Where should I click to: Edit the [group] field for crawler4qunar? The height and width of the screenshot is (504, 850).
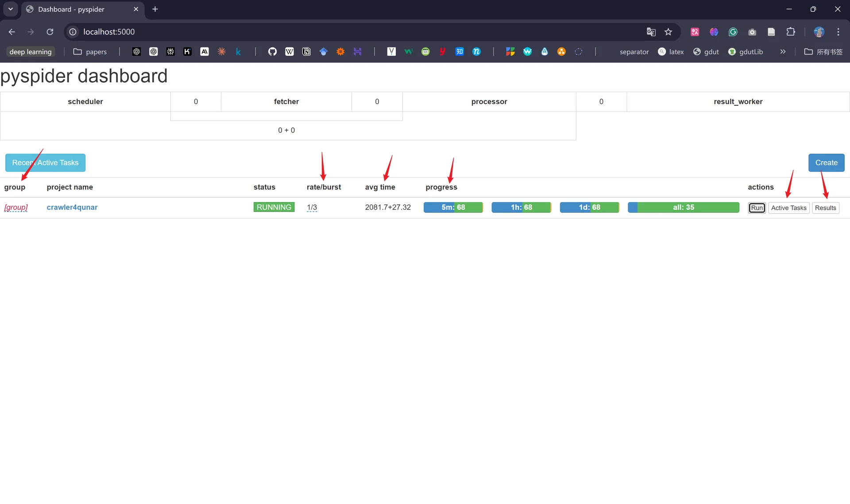(x=16, y=208)
